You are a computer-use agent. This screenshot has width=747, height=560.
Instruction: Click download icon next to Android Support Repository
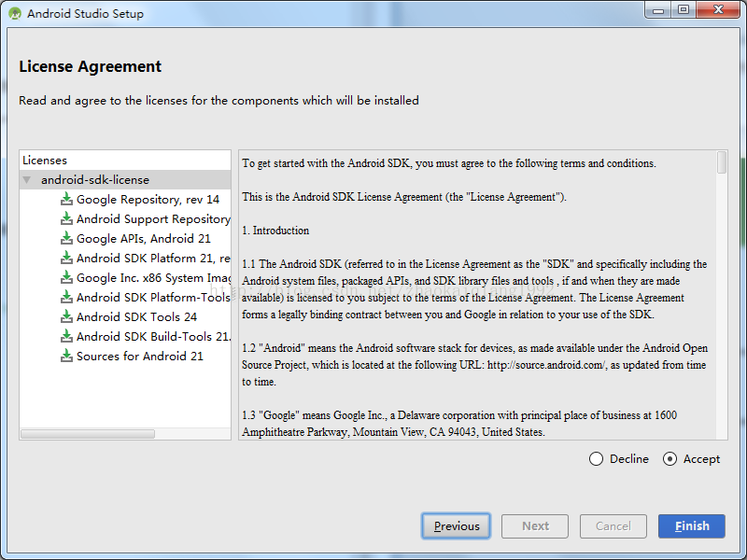click(x=66, y=218)
